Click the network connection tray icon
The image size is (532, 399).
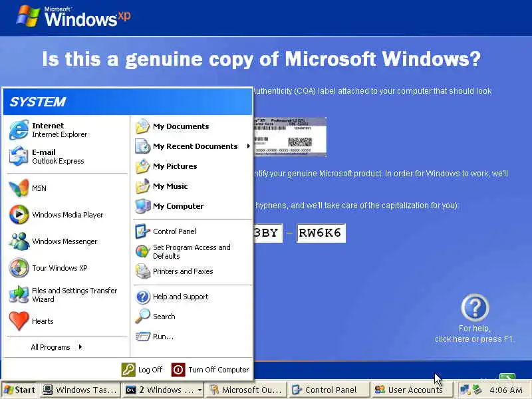click(x=464, y=390)
